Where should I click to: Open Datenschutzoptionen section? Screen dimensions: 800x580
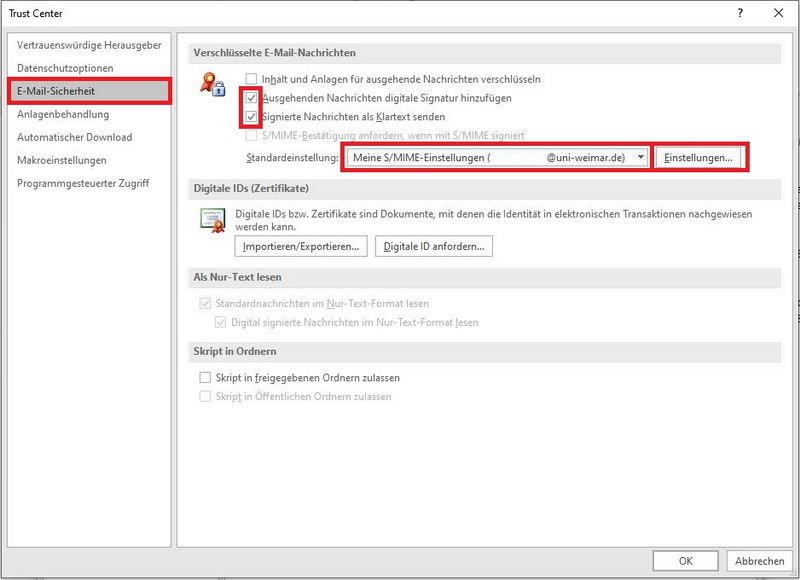89,68
